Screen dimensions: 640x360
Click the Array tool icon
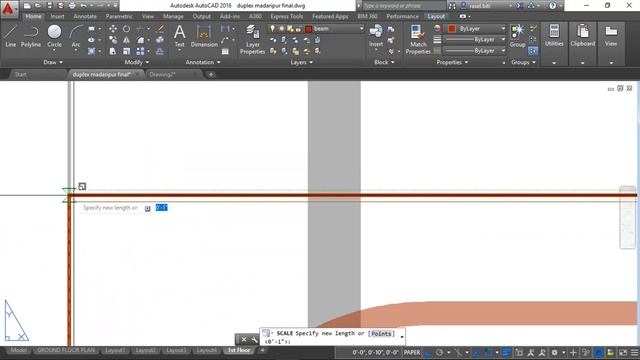point(140,51)
